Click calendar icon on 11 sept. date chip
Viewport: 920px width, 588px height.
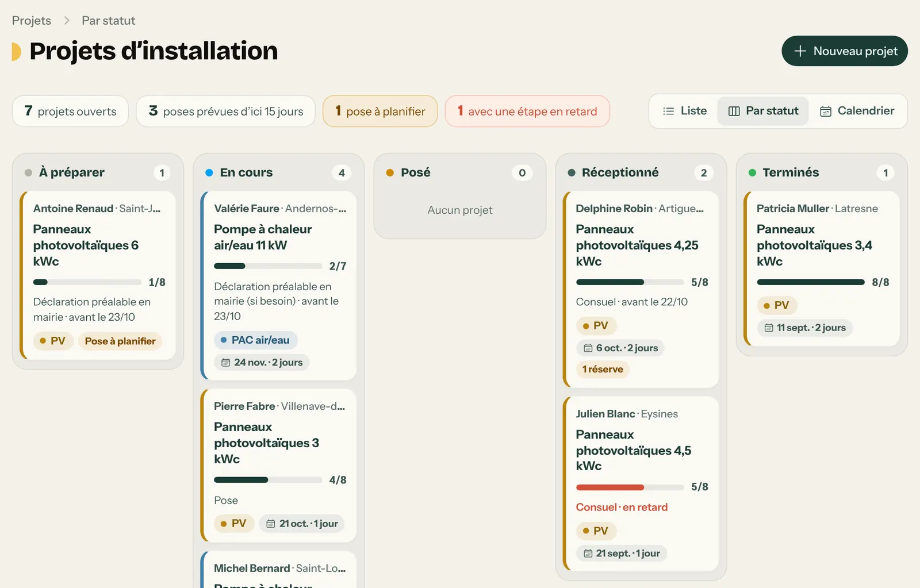coord(769,328)
